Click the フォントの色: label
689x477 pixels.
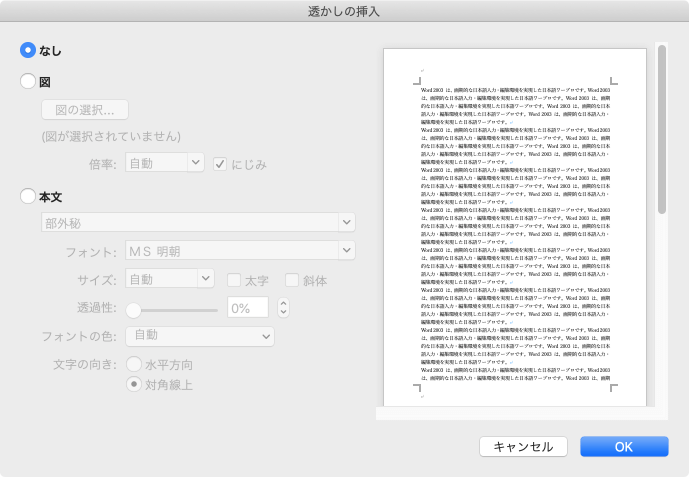point(79,336)
